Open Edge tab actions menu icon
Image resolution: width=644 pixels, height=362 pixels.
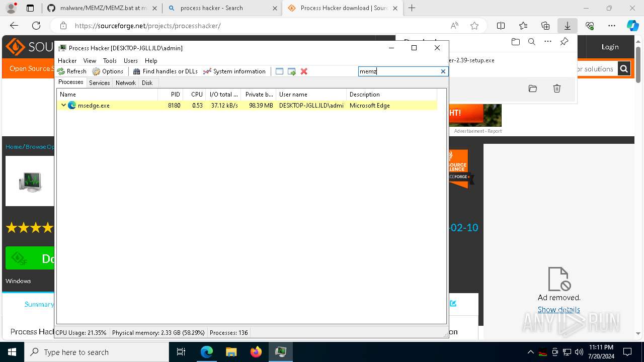point(30,8)
